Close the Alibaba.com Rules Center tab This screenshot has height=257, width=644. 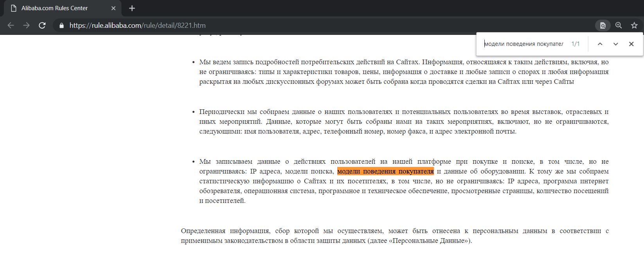113,8
